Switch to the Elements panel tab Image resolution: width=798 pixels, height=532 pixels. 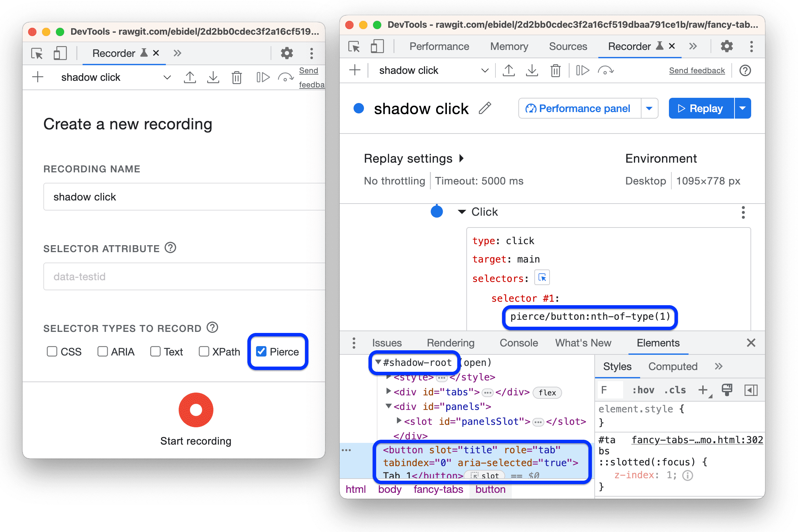point(654,343)
